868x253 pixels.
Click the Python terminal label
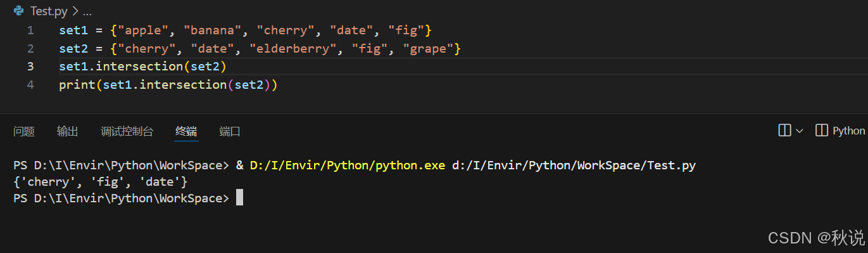(x=848, y=131)
